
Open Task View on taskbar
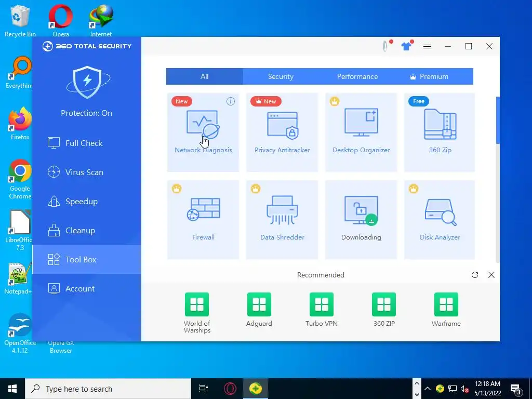(x=204, y=389)
